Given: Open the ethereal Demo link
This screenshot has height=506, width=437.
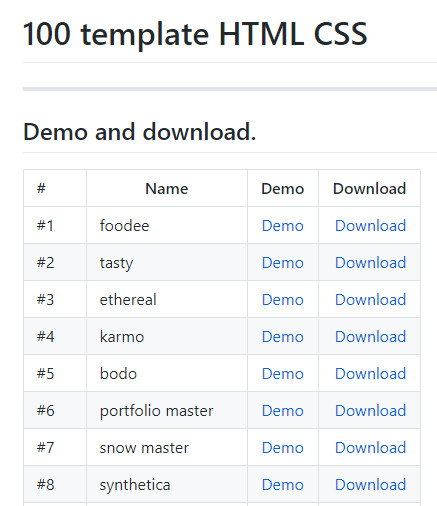Looking at the screenshot, I should [283, 300].
